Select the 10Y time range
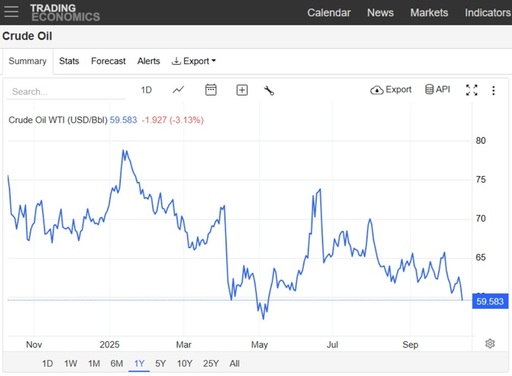512x376 pixels. tap(184, 363)
